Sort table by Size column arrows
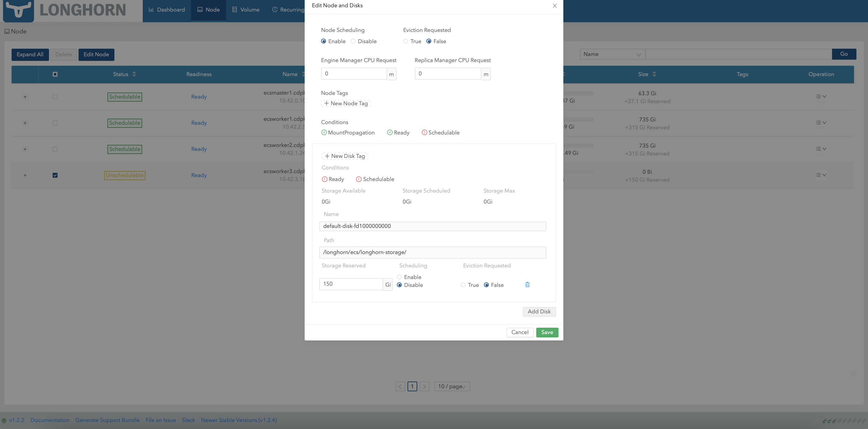This screenshot has height=429, width=868. coord(654,74)
